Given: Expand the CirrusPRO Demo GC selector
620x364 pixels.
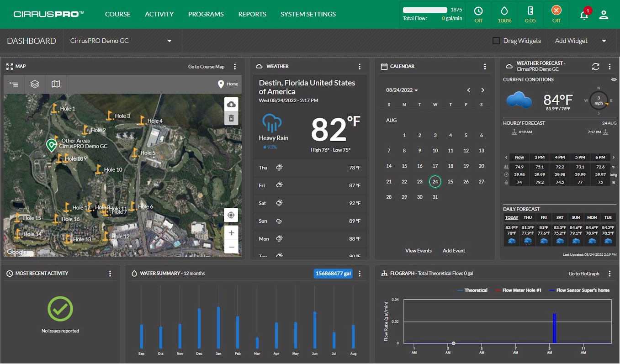Looking at the screenshot, I should 121,41.
